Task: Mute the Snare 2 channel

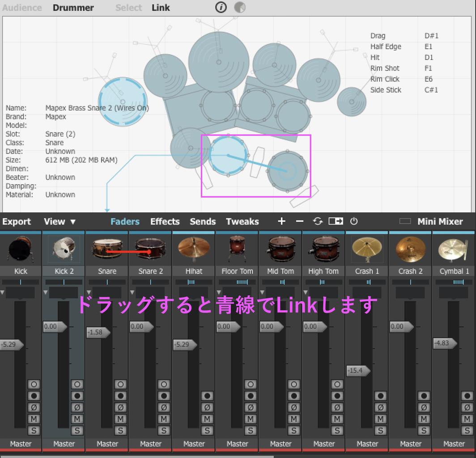Action: [164, 419]
